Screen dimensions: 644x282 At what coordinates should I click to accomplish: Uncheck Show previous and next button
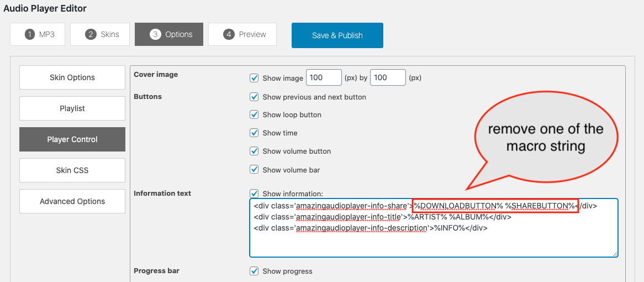coord(254,97)
